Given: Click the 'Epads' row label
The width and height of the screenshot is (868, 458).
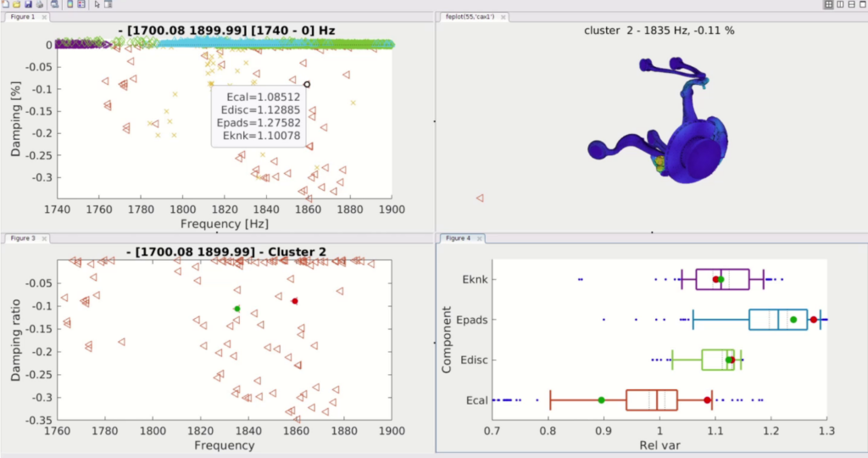Looking at the screenshot, I should (x=471, y=320).
